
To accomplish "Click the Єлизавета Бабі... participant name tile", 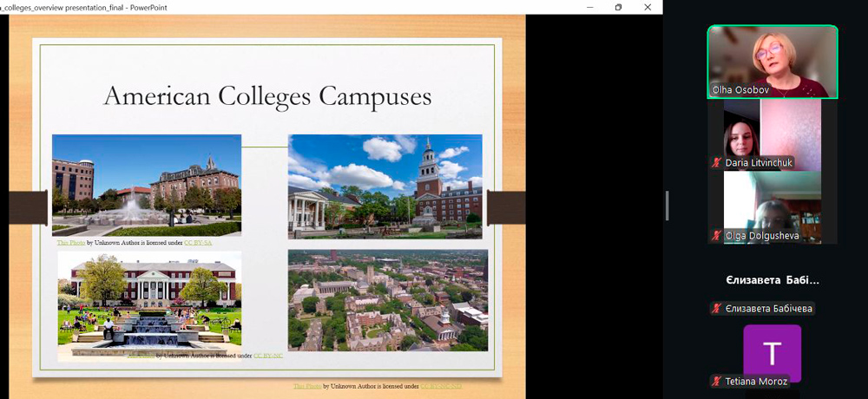I will click(x=772, y=280).
